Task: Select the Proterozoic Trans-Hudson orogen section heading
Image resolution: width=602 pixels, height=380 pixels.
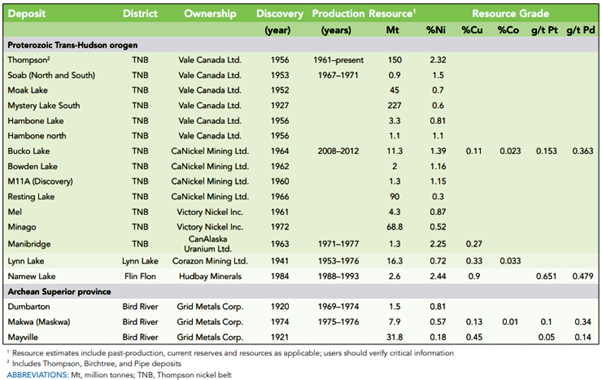Action: 73,45
